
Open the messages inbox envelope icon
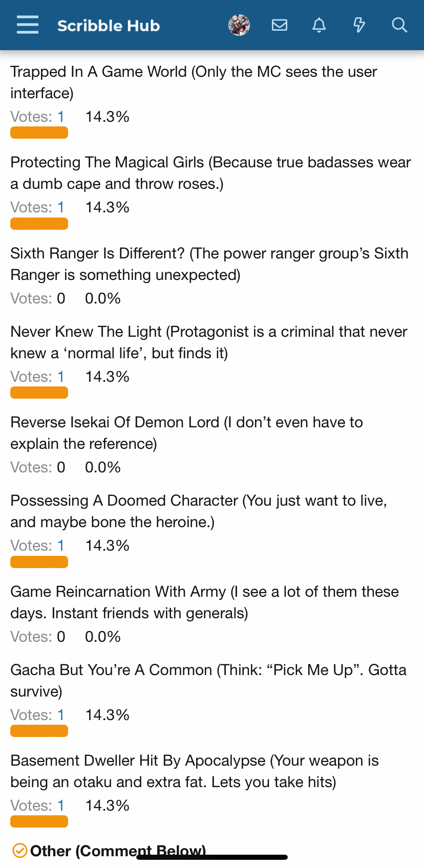pos(280,25)
